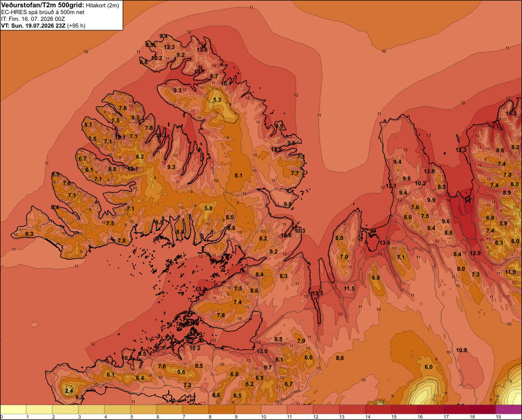Click the 11.0 temperature label

[x=511, y=272]
